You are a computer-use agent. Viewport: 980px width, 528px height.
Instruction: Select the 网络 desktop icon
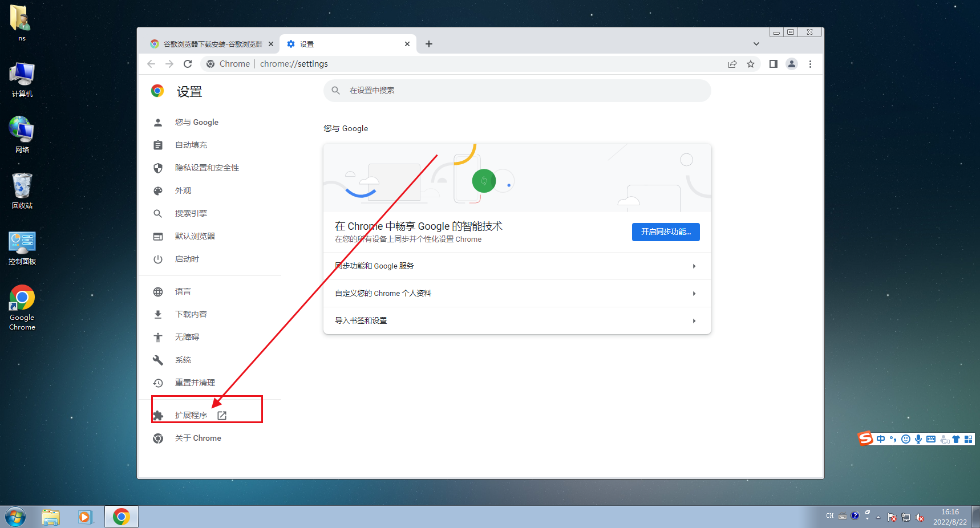tap(22, 135)
